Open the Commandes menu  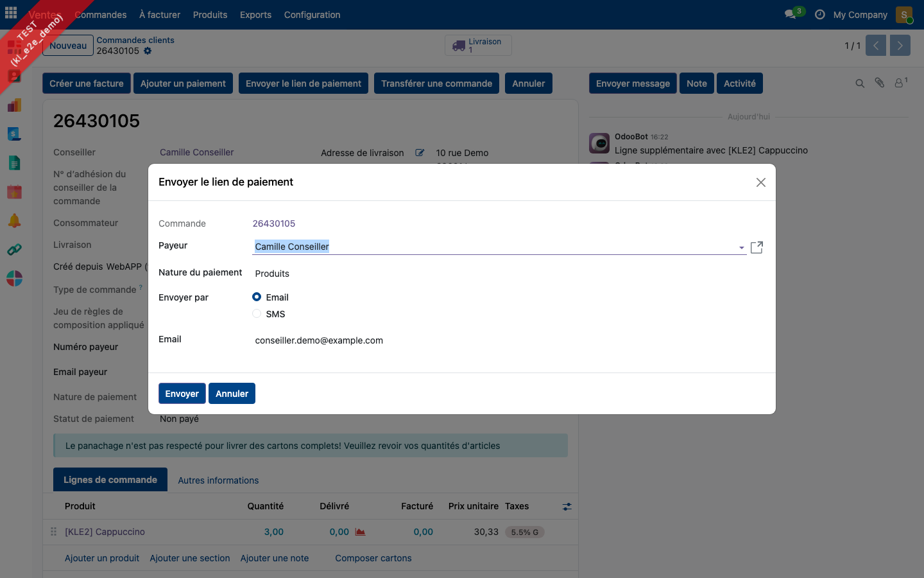[x=101, y=15]
